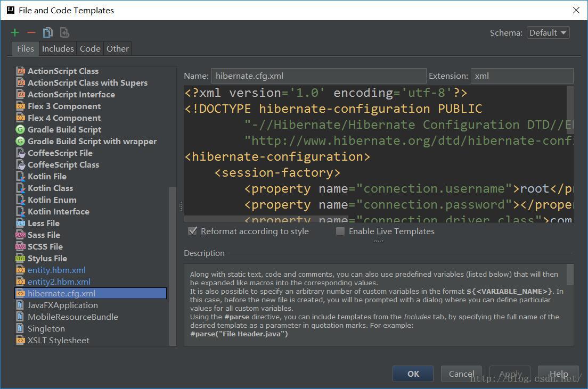Image resolution: width=588 pixels, height=389 pixels.
Task: Click the CoffeeScript Class icon
Action: [x=21, y=164]
